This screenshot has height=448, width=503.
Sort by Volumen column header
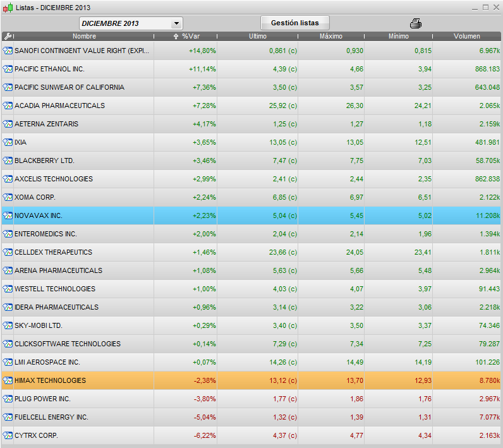467,36
